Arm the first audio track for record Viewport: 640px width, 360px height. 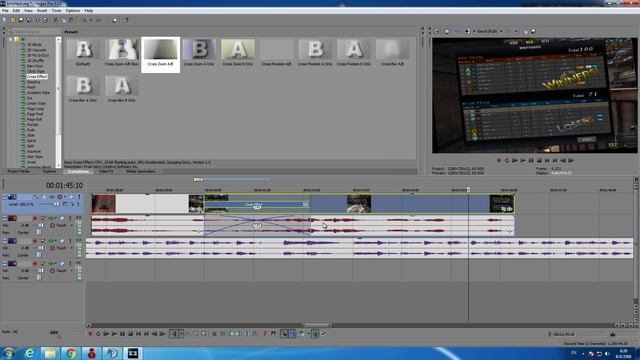[35, 218]
